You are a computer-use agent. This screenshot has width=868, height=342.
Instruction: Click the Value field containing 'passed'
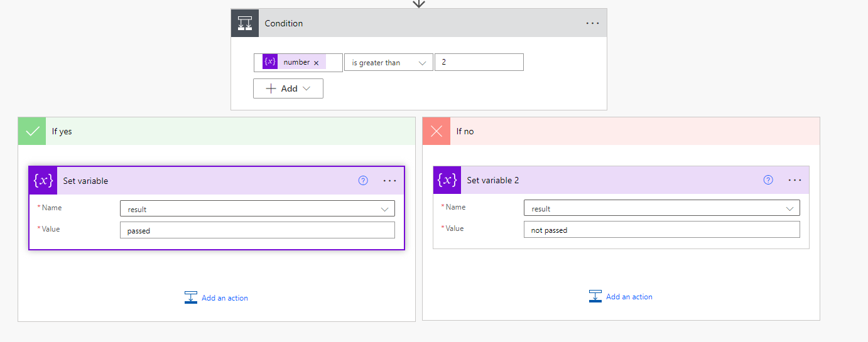click(257, 230)
